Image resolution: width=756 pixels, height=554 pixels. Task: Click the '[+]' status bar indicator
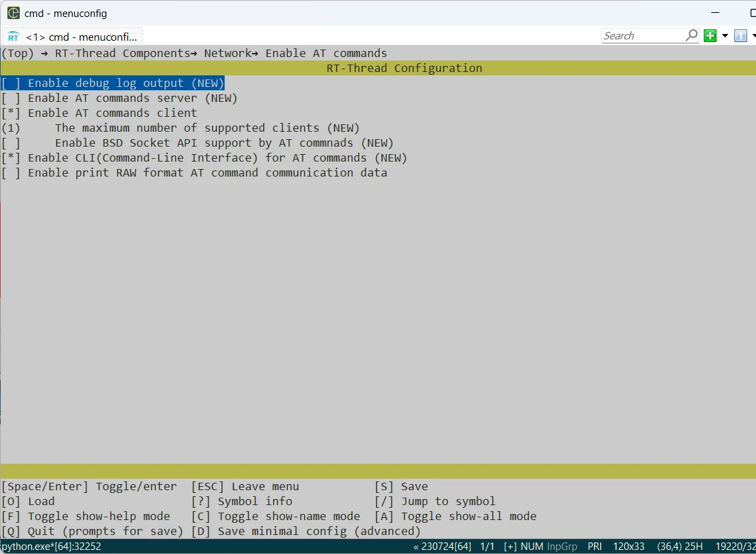coord(510,547)
